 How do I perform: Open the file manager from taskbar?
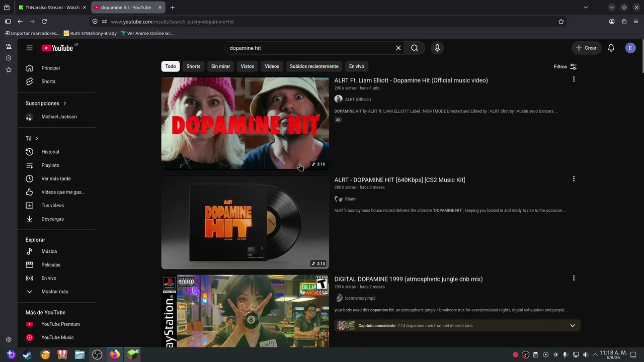[x=79, y=355]
